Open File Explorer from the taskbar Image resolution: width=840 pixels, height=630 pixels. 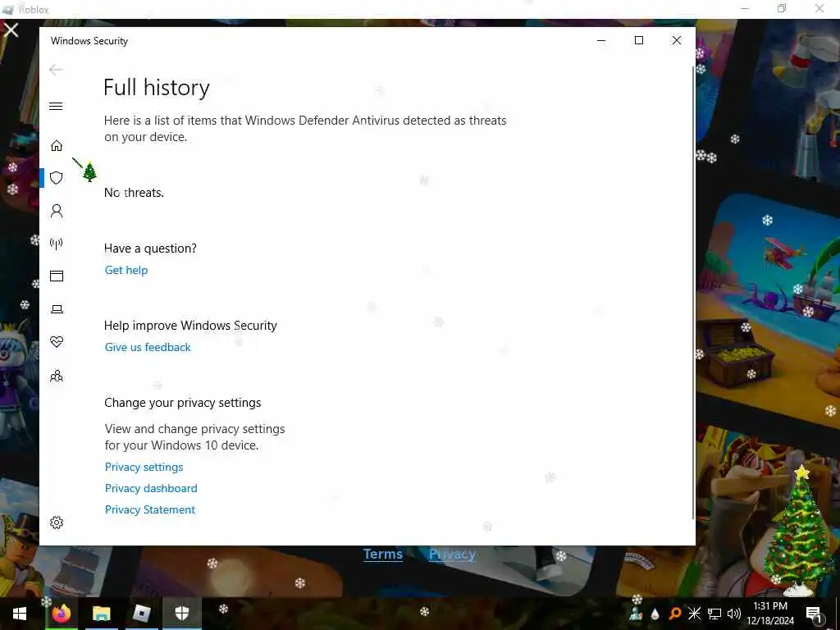[x=101, y=614]
